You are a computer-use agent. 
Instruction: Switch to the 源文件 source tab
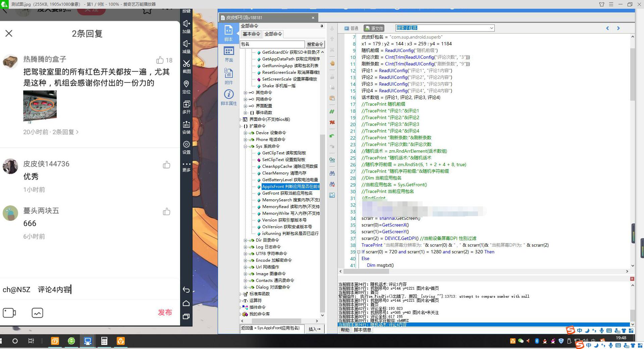coord(374,29)
